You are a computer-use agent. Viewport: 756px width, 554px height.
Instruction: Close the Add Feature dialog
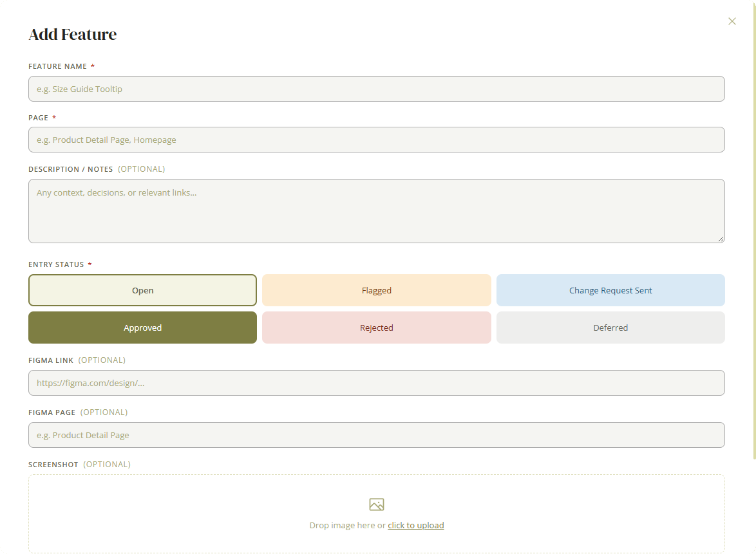point(732,21)
